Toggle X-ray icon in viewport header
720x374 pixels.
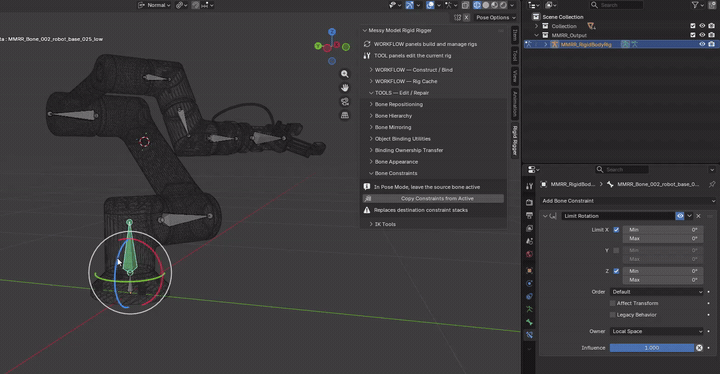(x=465, y=5)
